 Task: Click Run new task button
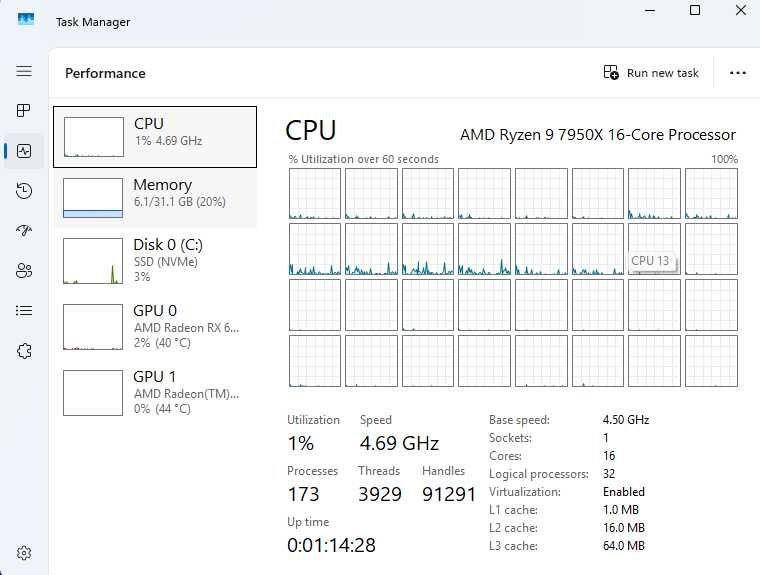(x=651, y=73)
